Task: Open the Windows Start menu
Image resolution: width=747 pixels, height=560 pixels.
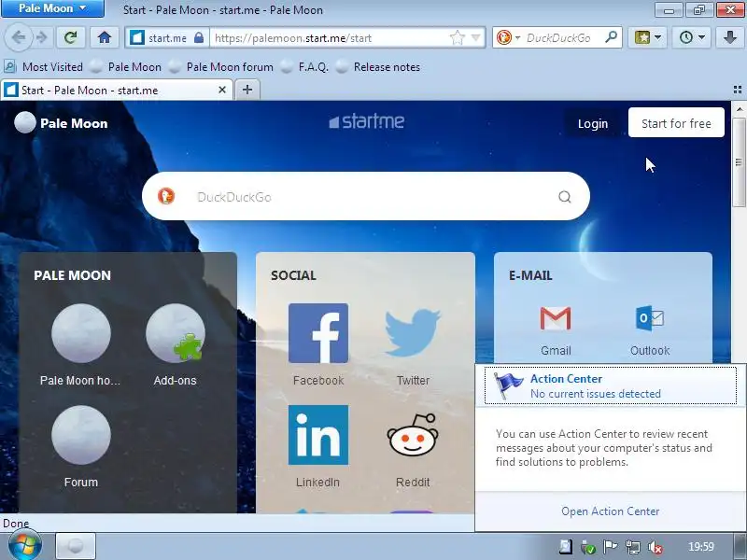Action: (x=25, y=545)
